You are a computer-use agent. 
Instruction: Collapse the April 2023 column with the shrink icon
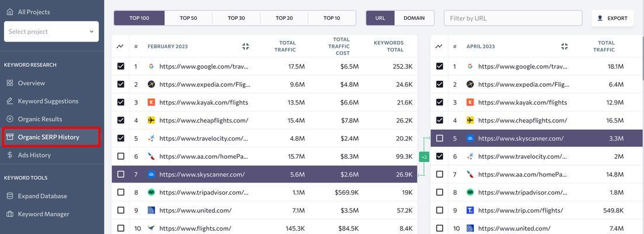tap(565, 46)
